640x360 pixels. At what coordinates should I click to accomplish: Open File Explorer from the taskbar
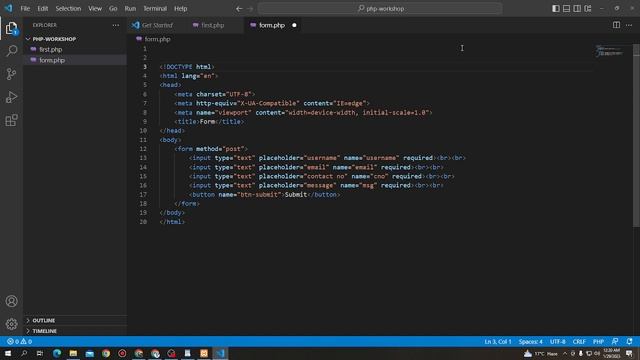(x=73, y=353)
